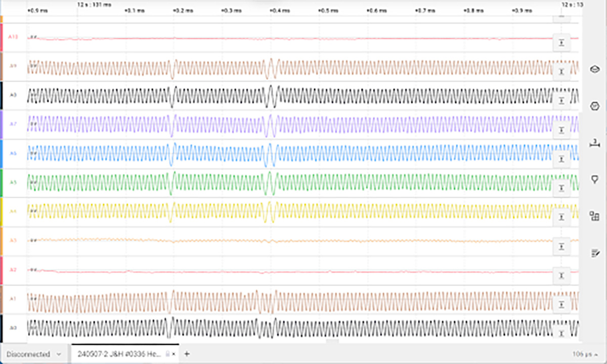607x364 pixels.
Task: Click the vertical fit button on channel A1
Action: click(x=561, y=304)
